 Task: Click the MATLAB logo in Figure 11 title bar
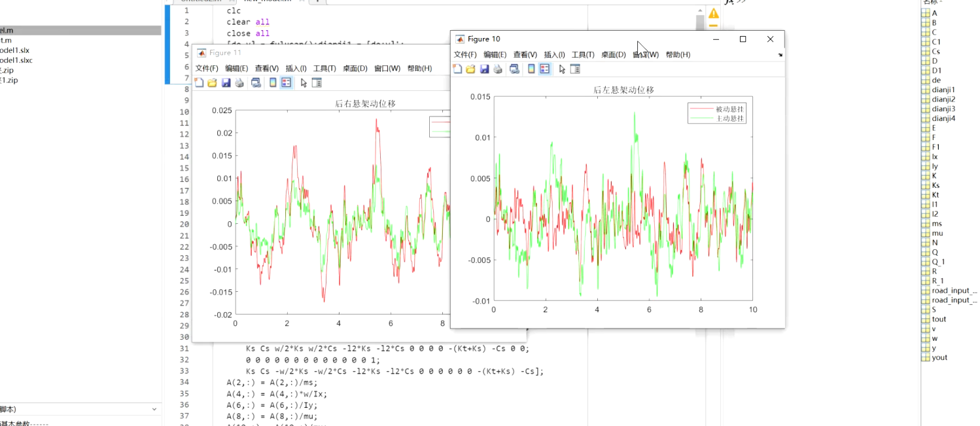tap(201, 53)
